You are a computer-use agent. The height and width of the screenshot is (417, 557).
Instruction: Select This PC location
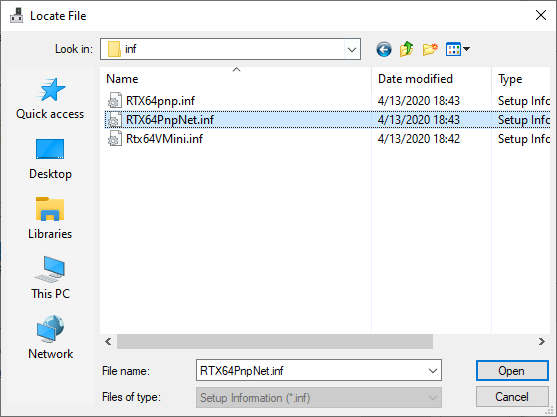50,278
